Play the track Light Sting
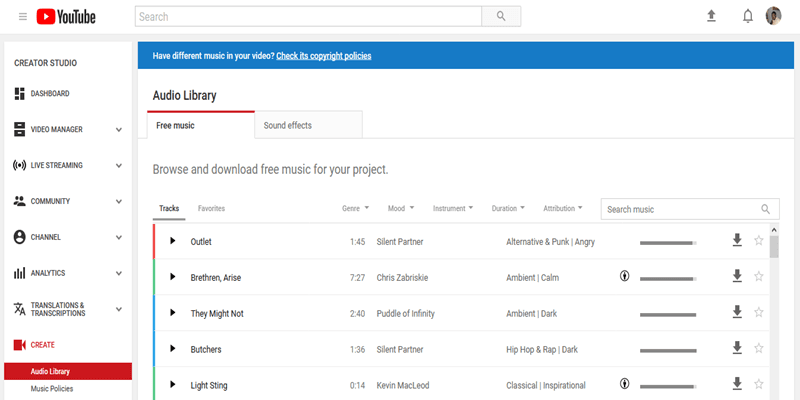This screenshot has width=800, height=400. click(x=172, y=384)
